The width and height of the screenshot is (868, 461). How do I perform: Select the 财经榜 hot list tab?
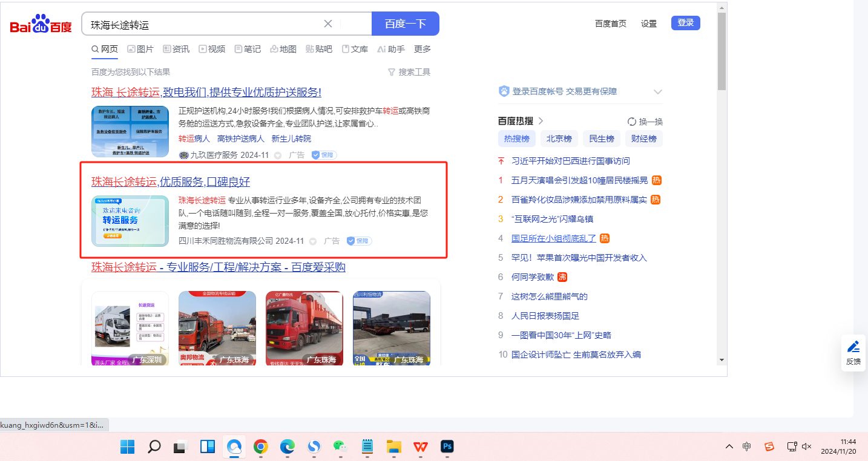(x=644, y=139)
